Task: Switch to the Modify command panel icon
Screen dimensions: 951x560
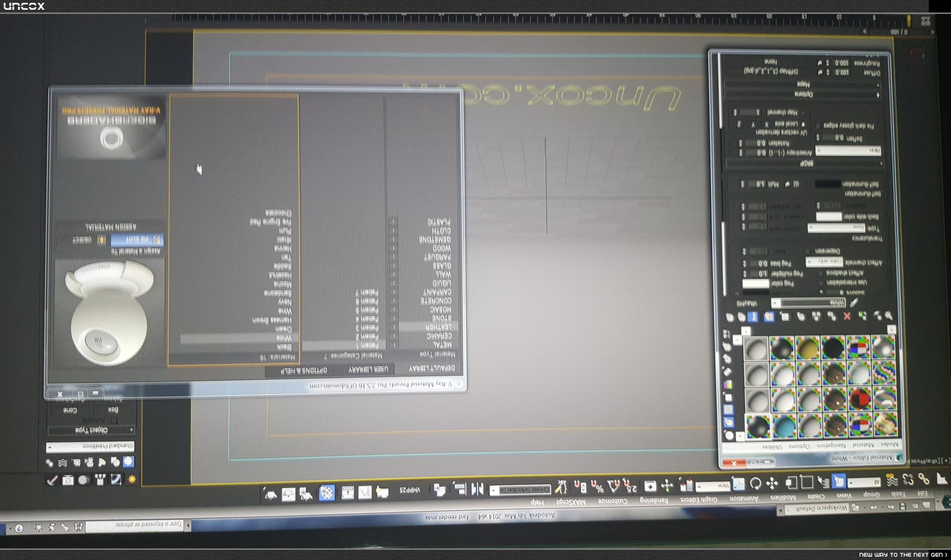Action: tap(116, 479)
